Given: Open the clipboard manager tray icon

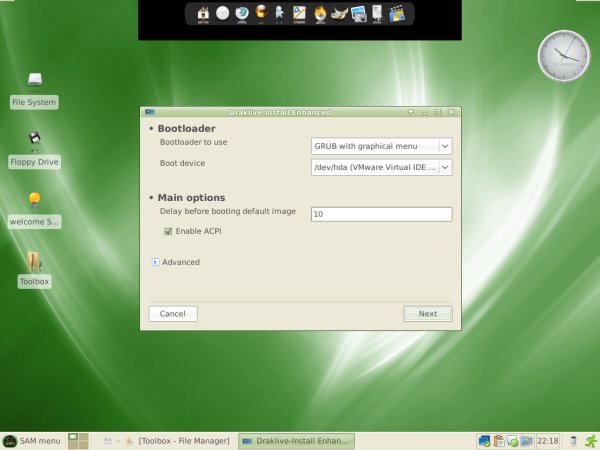Looking at the screenshot, I should click(x=499, y=441).
